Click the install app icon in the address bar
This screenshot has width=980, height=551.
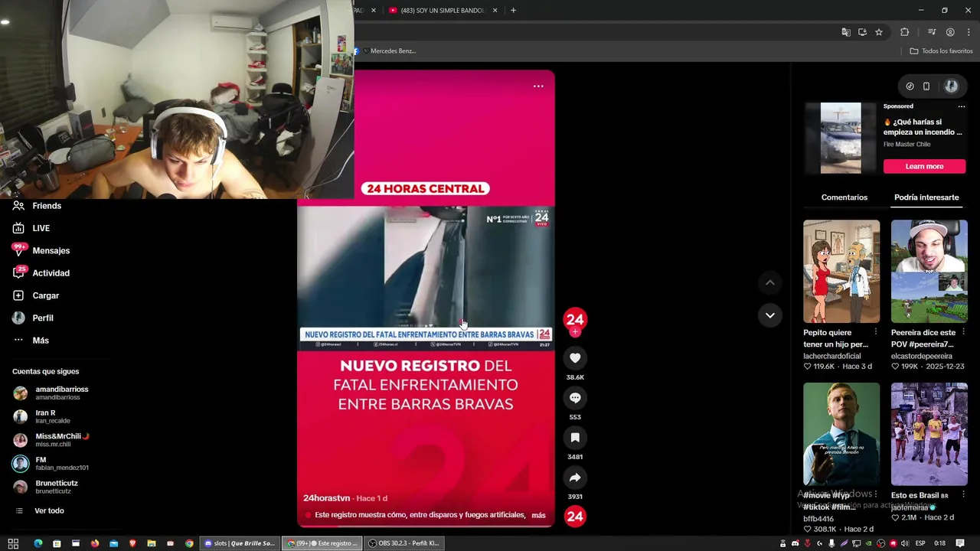point(862,32)
